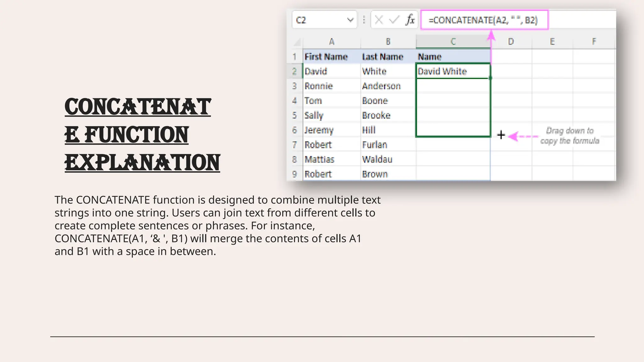Click cell containing 'Mattias'
644x362 pixels.
pyautogui.click(x=332, y=159)
